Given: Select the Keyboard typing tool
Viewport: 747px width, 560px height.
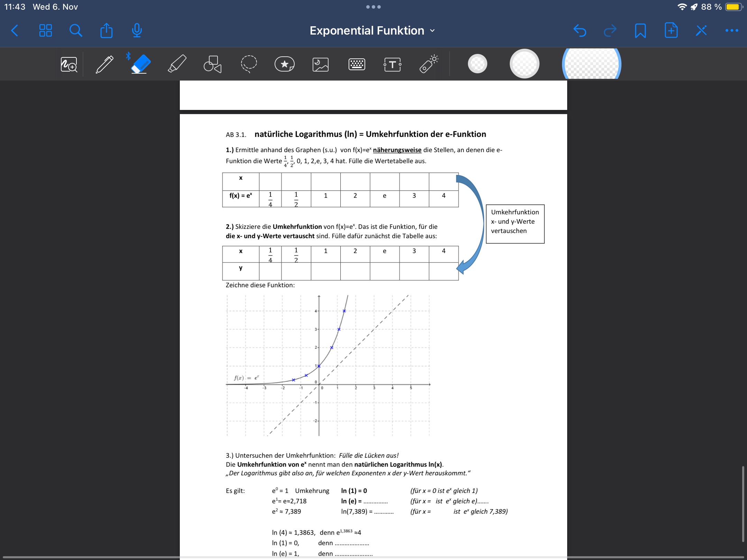Looking at the screenshot, I should point(357,64).
